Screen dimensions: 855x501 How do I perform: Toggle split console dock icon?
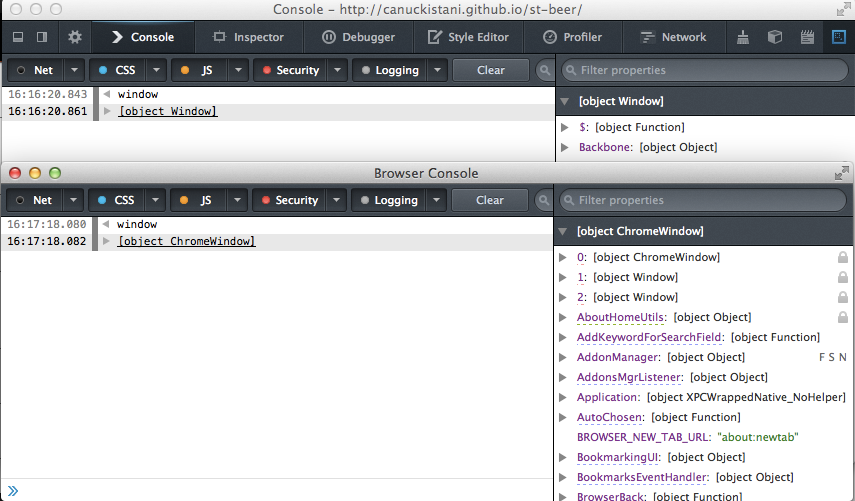(x=17, y=37)
